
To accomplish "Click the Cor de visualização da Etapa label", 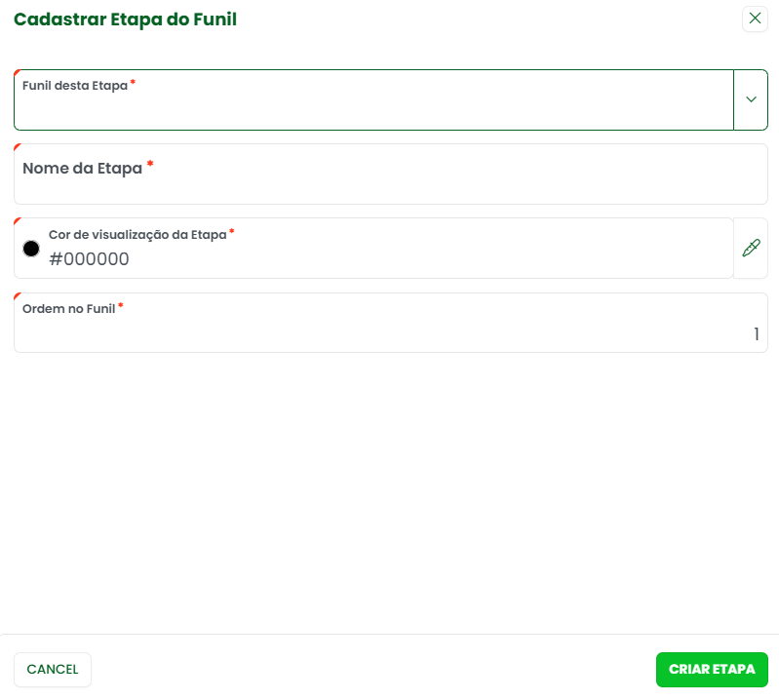I will click(137, 234).
